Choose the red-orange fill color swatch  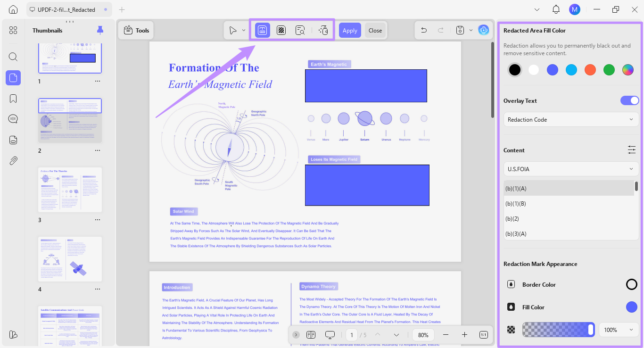590,70
